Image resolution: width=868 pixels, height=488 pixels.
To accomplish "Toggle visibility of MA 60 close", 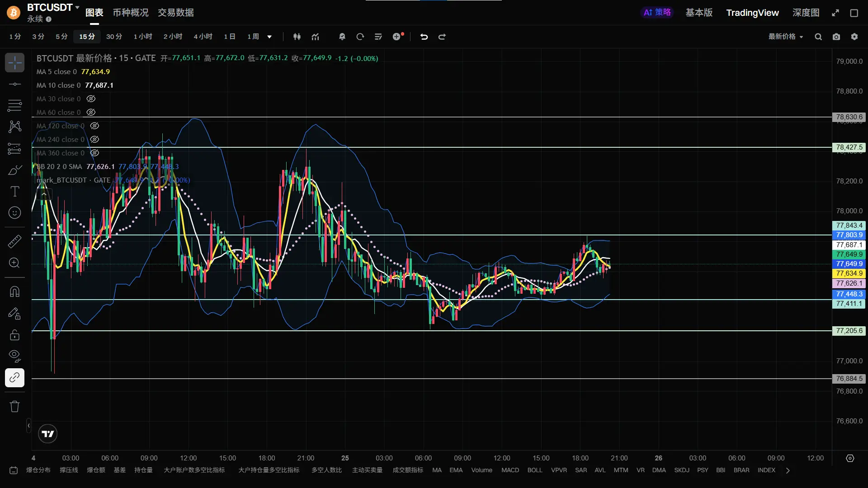I will (91, 112).
